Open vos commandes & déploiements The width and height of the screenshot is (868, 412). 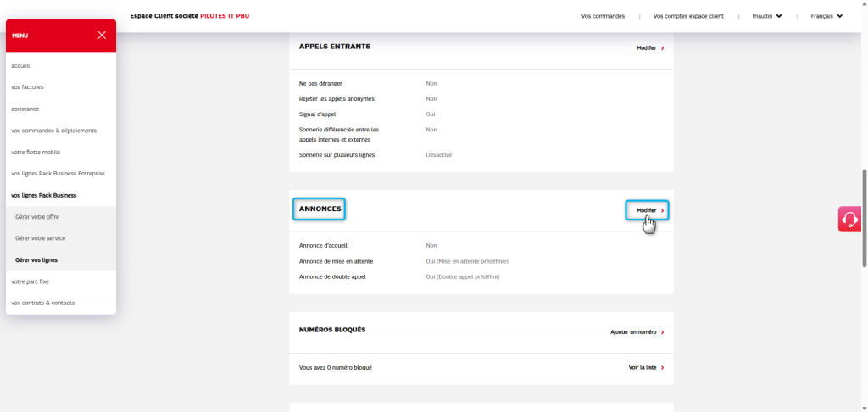[x=53, y=131]
